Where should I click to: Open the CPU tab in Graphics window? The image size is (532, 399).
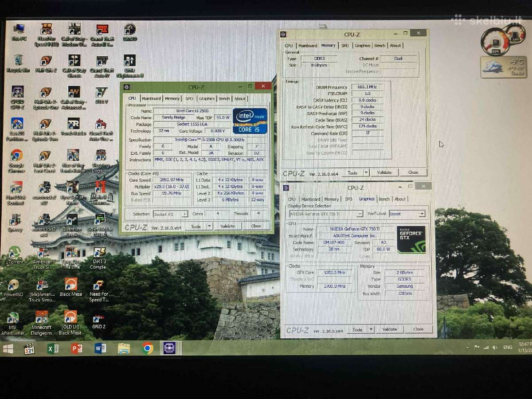pos(292,199)
